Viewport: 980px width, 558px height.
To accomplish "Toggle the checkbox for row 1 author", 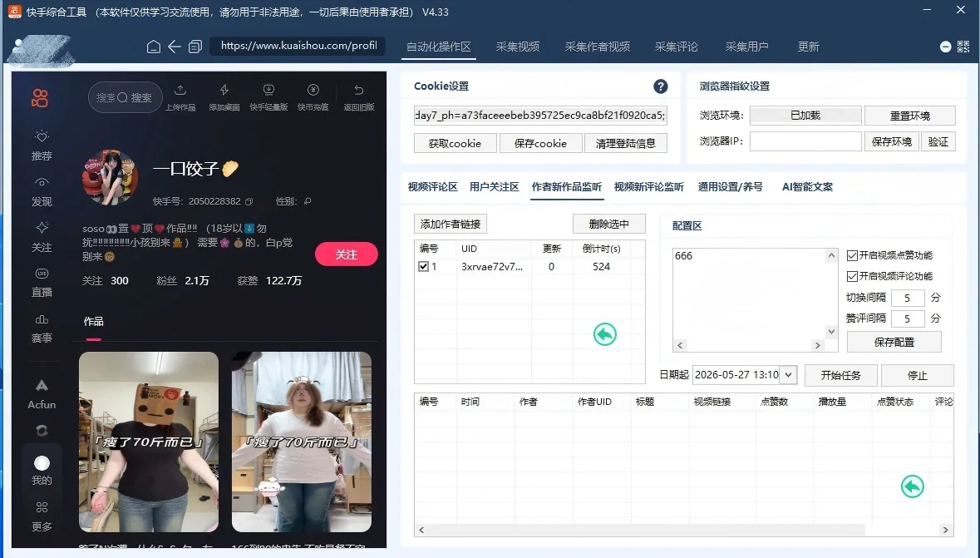I will coord(423,266).
